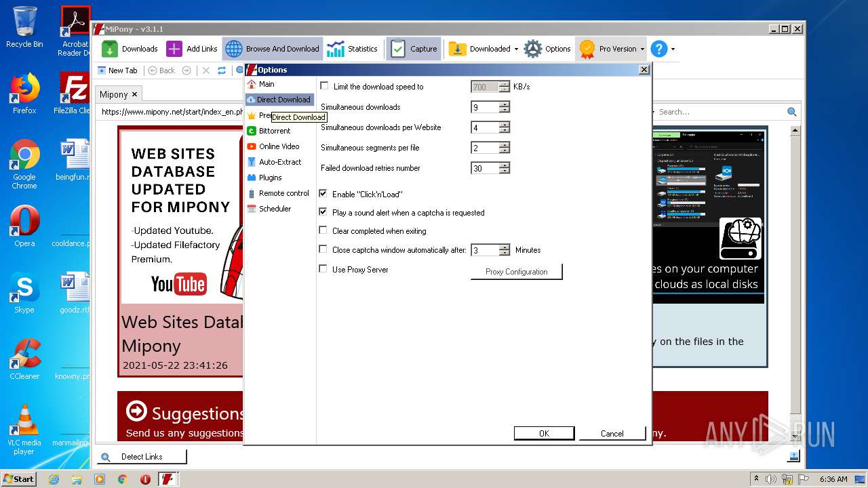The width and height of the screenshot is (868, 488).
Task: Open the VLC media player shortcut
Action: 24,430
